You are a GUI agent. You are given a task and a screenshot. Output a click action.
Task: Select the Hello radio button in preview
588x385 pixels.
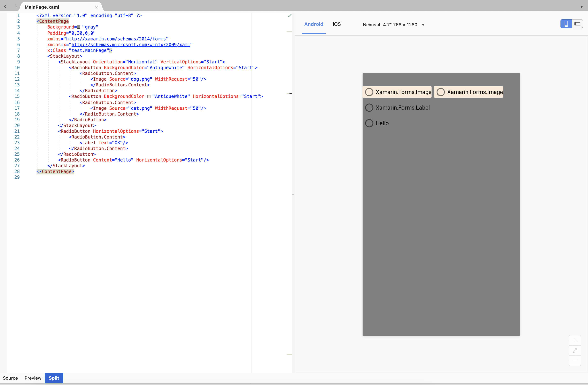pos(369,123)
